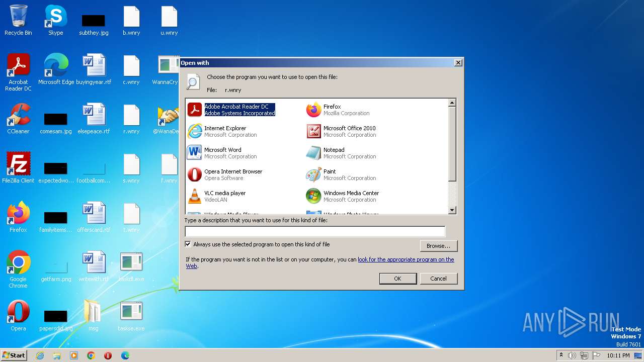Screen dimensions: 644x362
Task: Click the program list scrollbar thumb
Action: pos(452,144)
